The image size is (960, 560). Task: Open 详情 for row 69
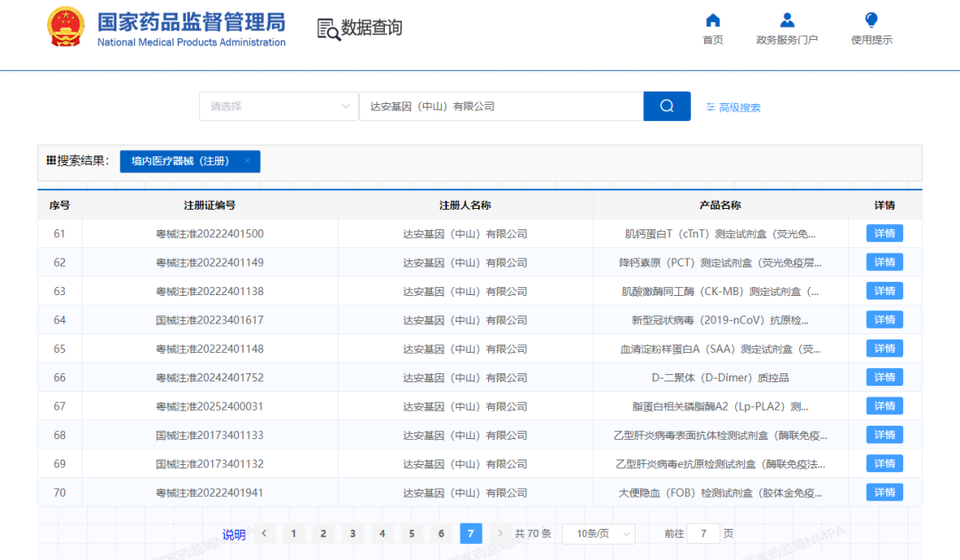(884, 463)
